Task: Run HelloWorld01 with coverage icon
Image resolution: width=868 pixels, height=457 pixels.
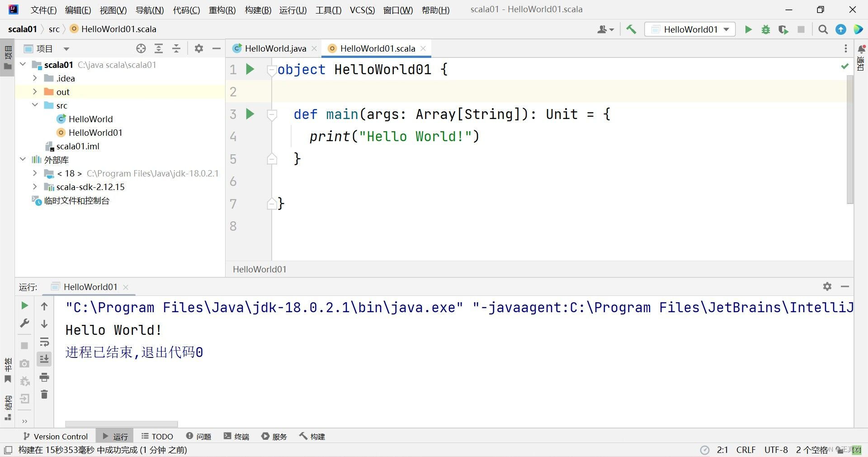Action: tap(783, 29)
